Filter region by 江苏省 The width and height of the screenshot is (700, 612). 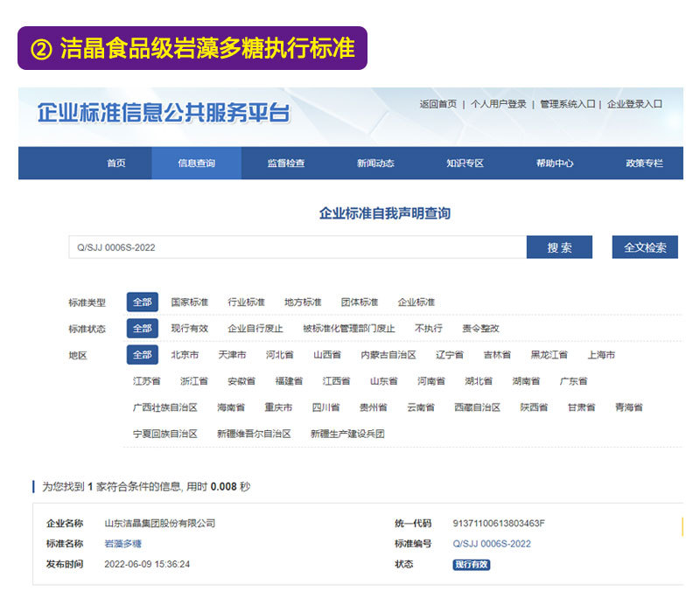point(146,381)
